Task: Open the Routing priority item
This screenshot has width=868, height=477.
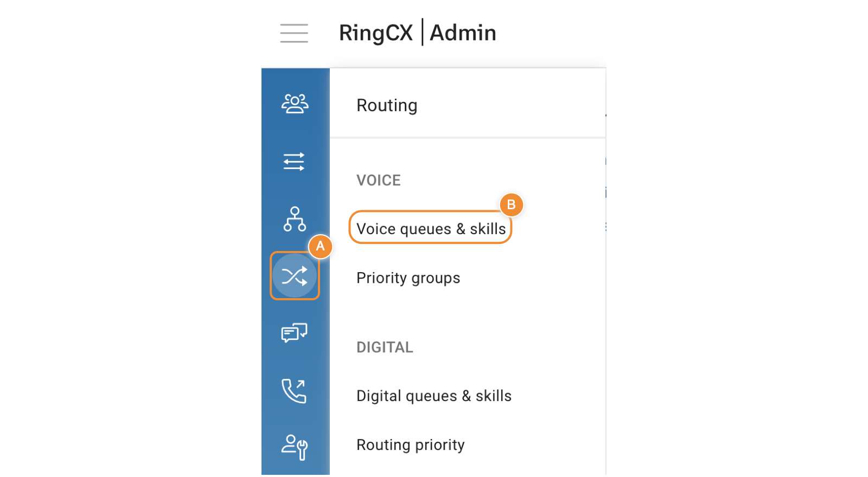Action: click(410, 445)
